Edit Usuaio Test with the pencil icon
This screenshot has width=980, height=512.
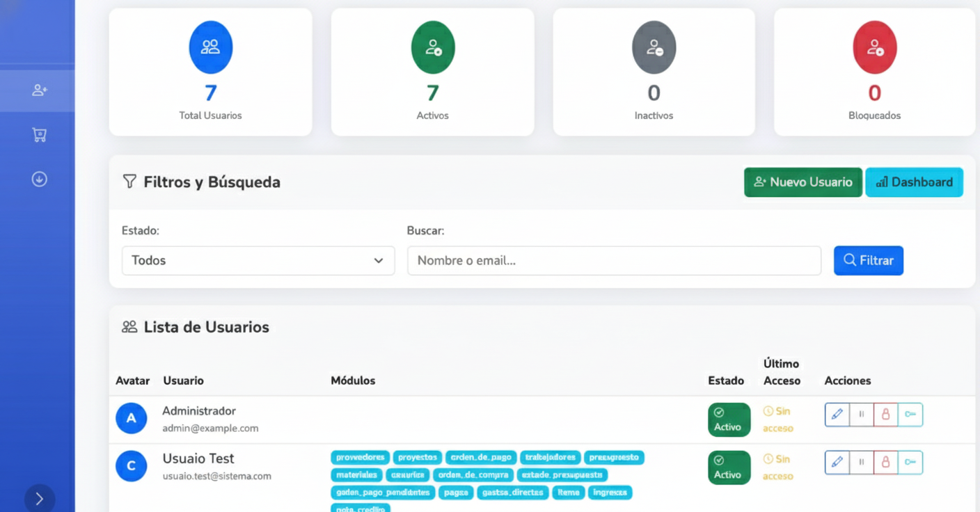click(837, 462)
